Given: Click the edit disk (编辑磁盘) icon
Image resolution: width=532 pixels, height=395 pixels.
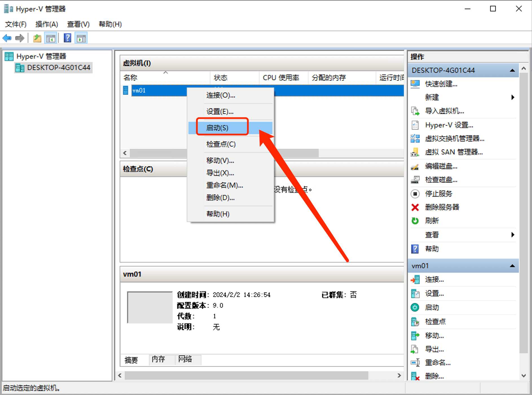Looking at the screenshot, I should pos(415,166).
